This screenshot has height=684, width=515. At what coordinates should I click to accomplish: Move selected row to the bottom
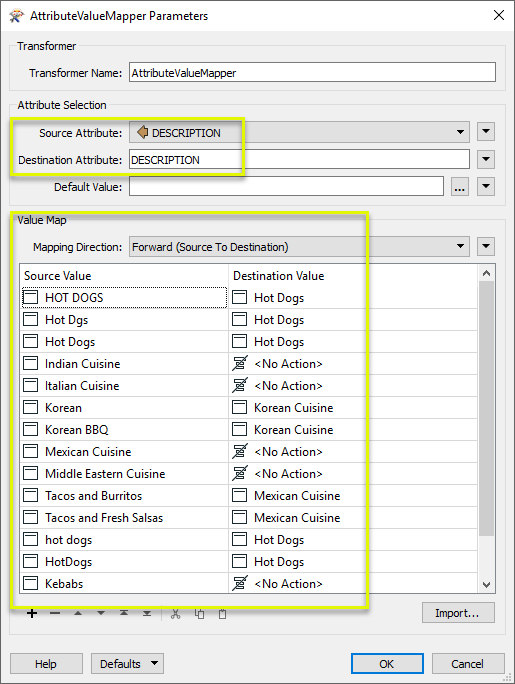point(147,614)
